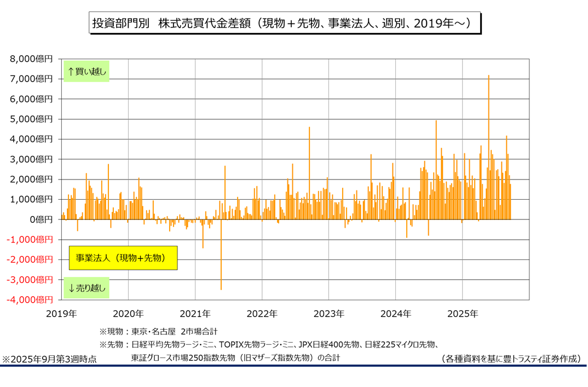Select the green 売り越し label
The width and height of the screenshot is (588, 387).
click(87, 287)
